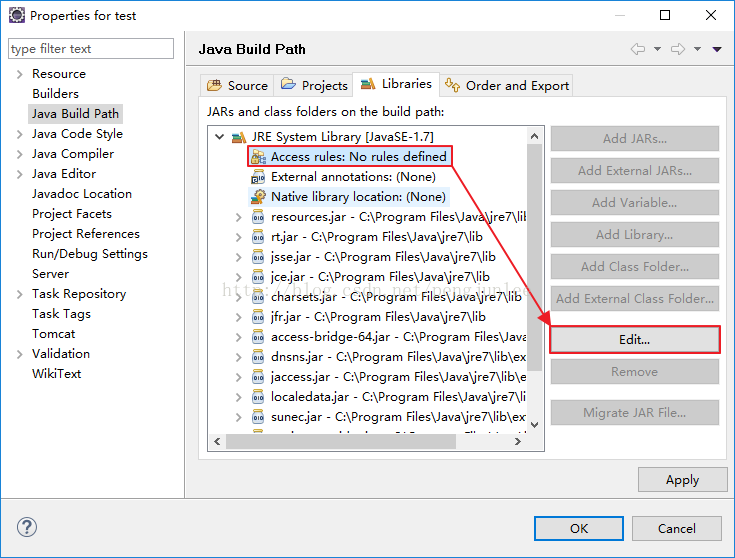Expand the Task Repository node
This screenshot has width=735, height=558.
click(19, 294)
